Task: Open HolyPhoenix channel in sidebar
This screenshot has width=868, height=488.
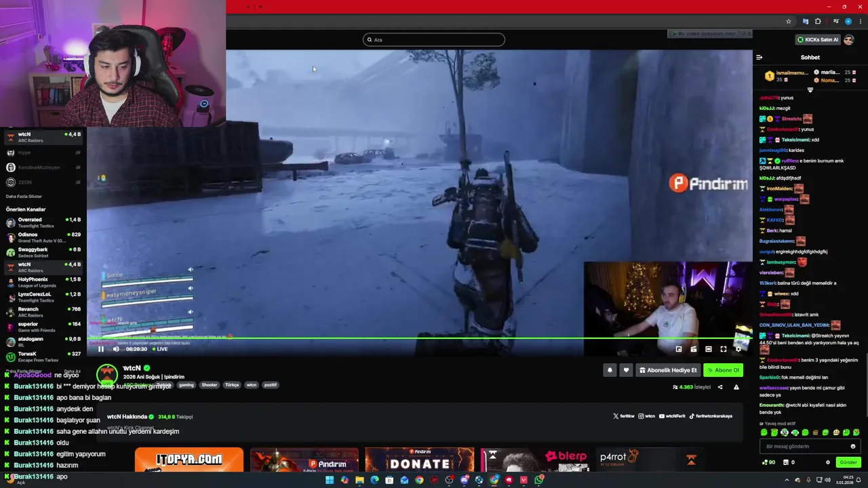Action: [42, 282]
